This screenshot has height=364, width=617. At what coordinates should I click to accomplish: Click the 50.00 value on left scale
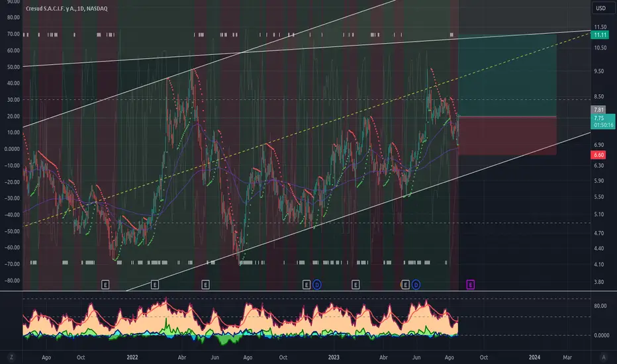pos(13,68)
